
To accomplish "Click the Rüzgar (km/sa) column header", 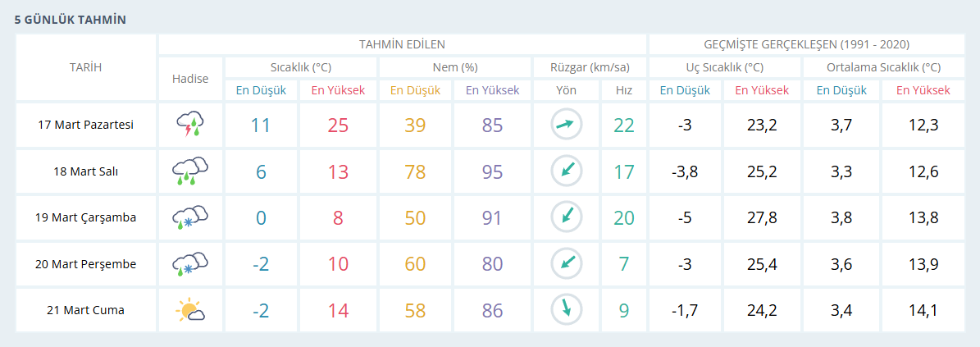I will (590, 67).
